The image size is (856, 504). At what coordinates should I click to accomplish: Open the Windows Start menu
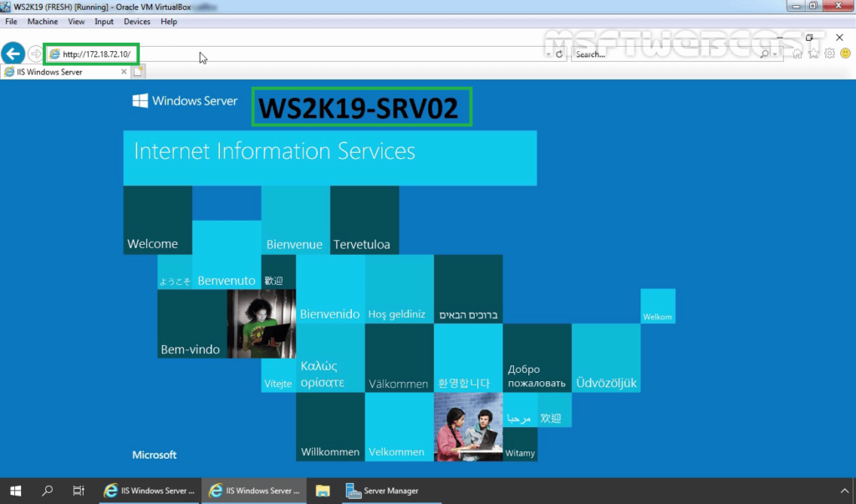click(15, 491)
